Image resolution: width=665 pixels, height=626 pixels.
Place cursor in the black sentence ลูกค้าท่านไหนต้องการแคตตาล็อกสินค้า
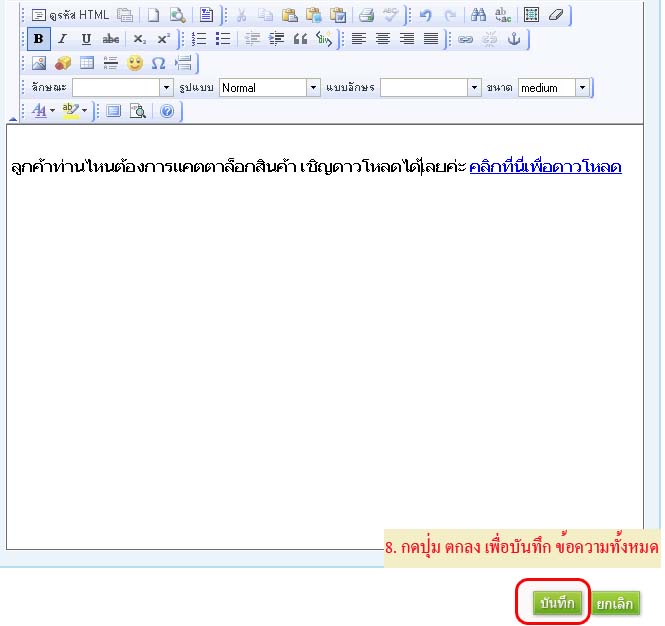tap(154, 167)
